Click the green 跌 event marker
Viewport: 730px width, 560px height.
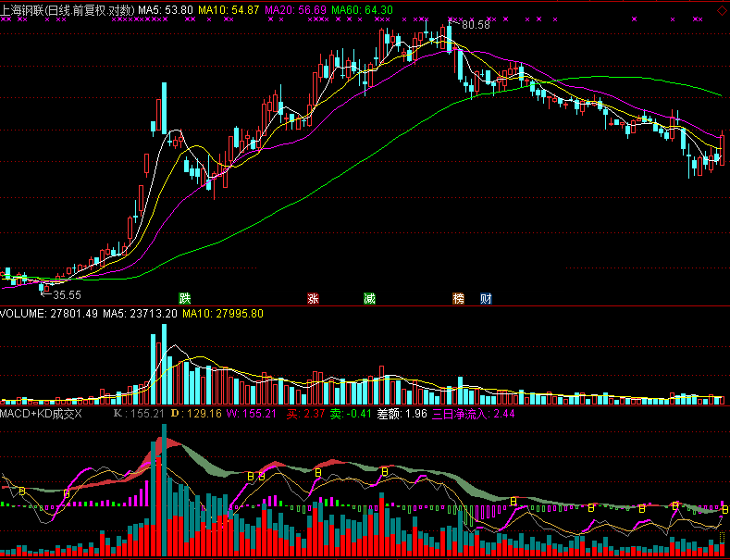click(x=185, y=299)
